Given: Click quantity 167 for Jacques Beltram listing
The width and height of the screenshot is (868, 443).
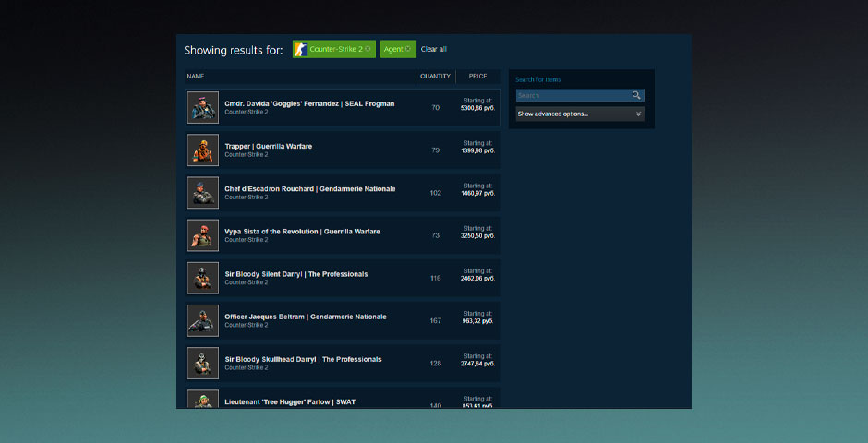Looking at the screenshot, I should (x=435, y=321).
